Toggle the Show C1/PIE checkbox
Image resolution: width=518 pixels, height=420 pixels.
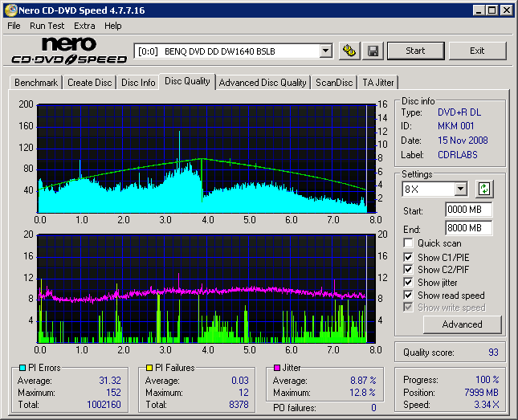409,257
